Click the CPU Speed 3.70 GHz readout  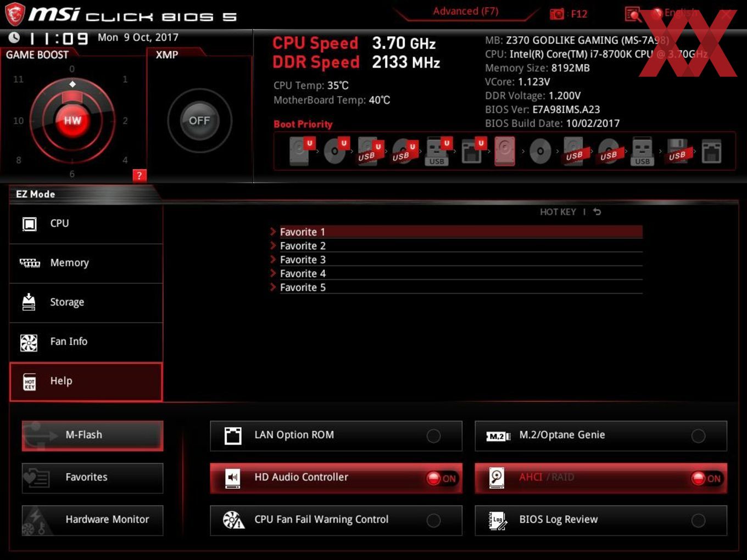point(354,43)
